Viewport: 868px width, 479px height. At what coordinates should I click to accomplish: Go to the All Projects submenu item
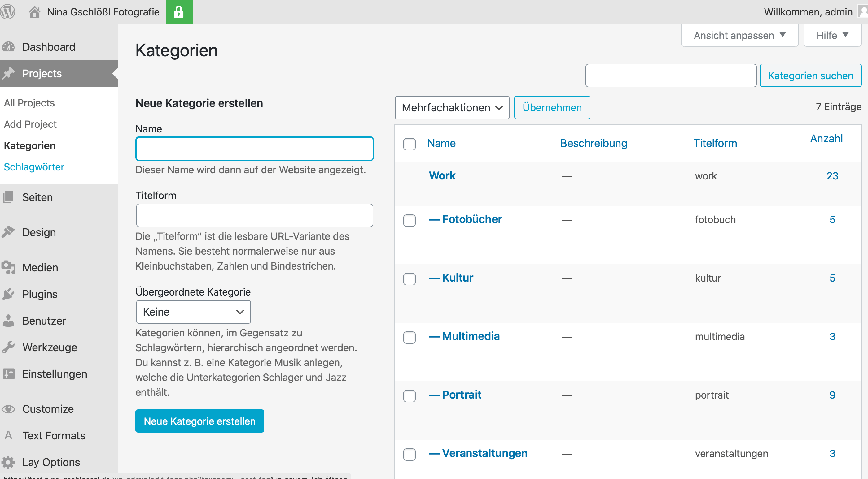29,103
